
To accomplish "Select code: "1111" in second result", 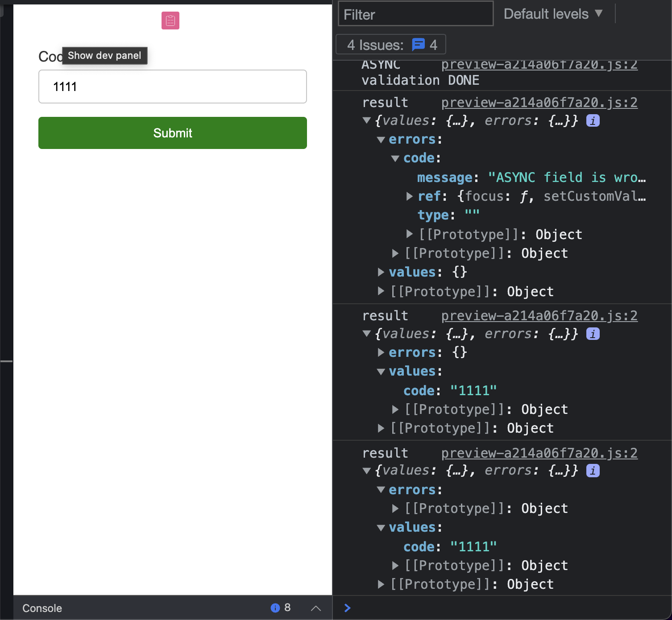I will (450, 391).
